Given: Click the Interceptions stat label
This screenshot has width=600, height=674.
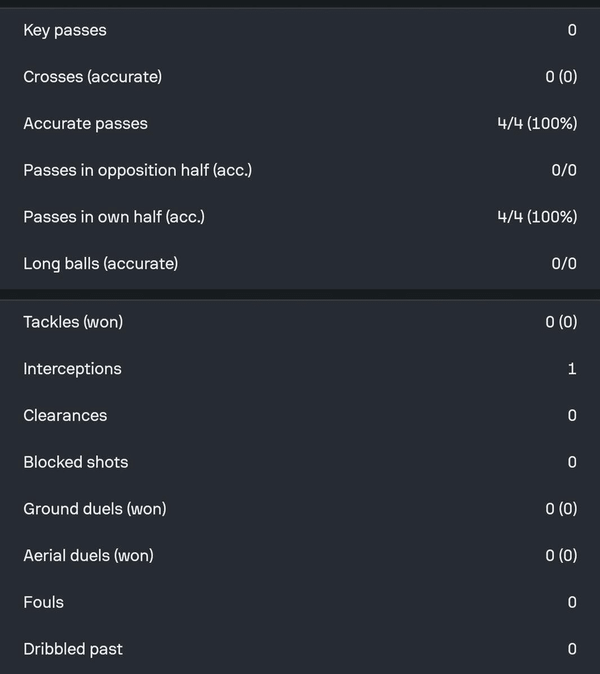Looking at the screenshot, I should coord(72,369).
